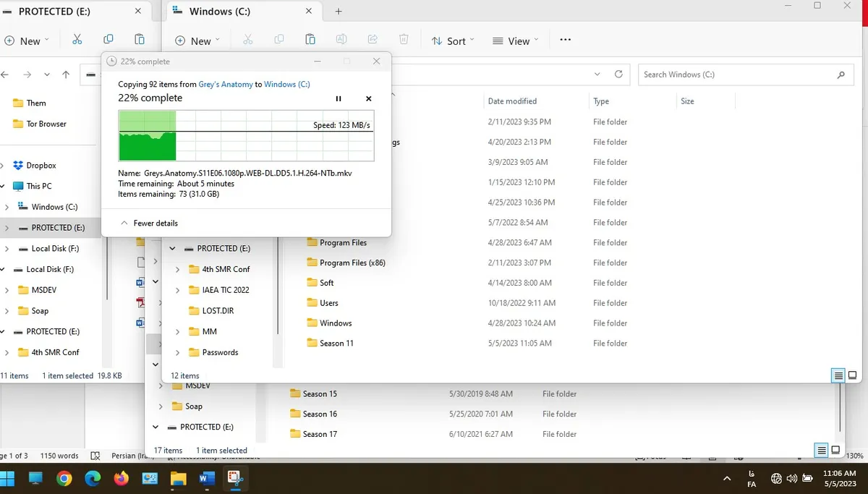
Task: Add a new Explorer tab
Action: (339, 12)
